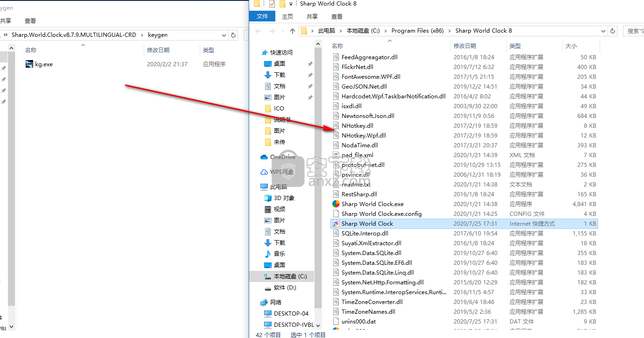
Task: Unpin 桌面 using its pin icon
Action: click(x=310, y=64)
